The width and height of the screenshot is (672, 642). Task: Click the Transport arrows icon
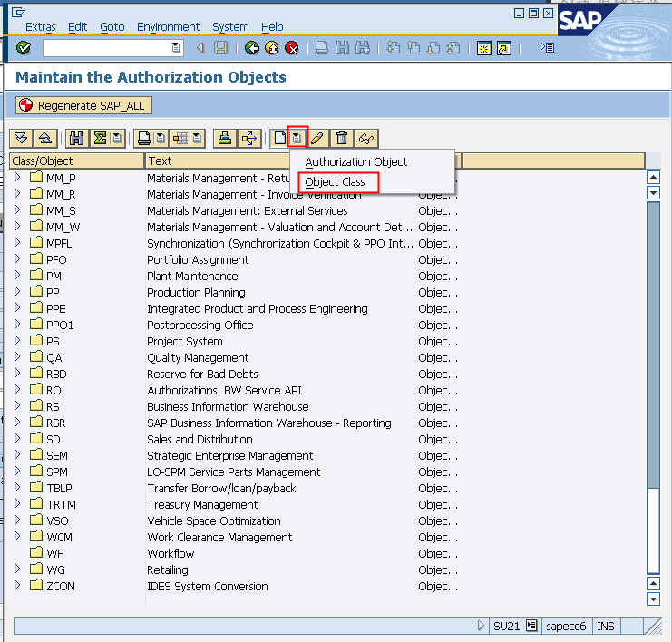(249, 139)
